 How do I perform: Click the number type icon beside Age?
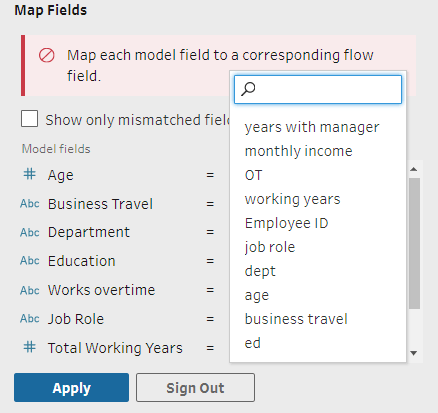[30, 174]
